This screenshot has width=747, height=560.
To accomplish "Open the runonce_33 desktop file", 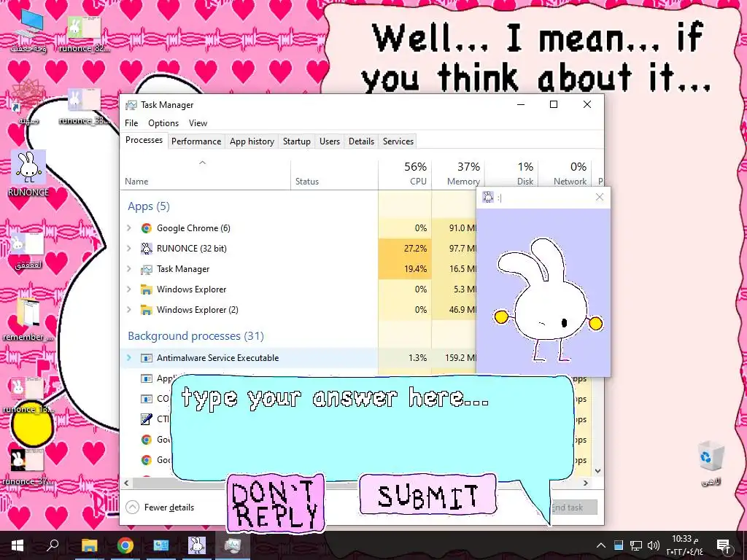I will (x=84, y=106).
